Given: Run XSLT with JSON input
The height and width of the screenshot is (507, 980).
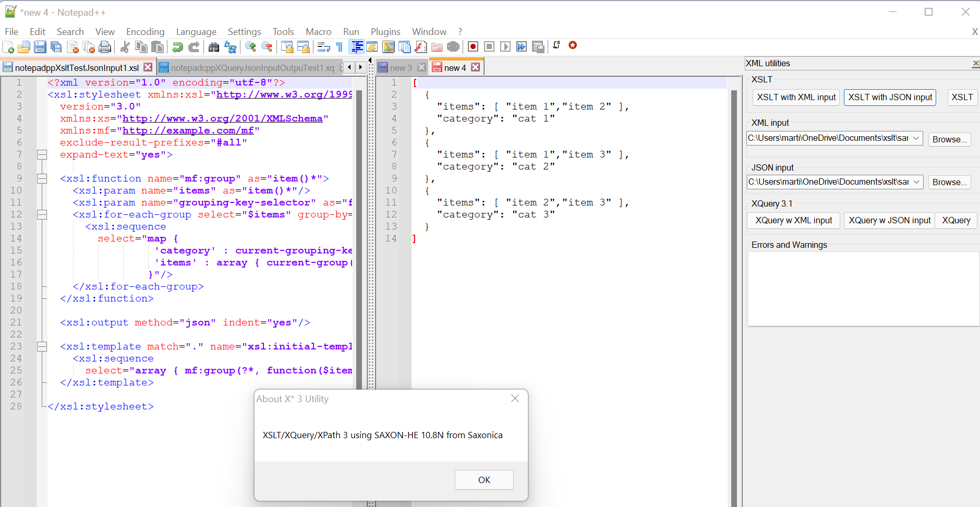Looking at the screenshot, I should coord(890,98).
